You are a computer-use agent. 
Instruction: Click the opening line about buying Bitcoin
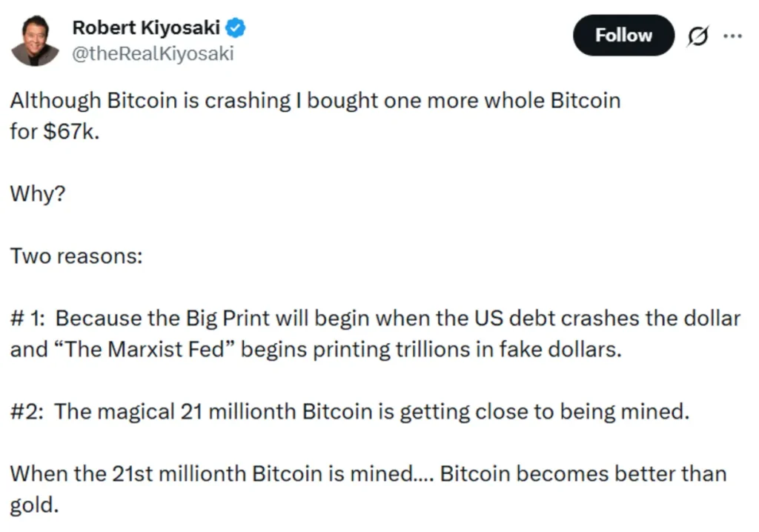tap(311, 100)
